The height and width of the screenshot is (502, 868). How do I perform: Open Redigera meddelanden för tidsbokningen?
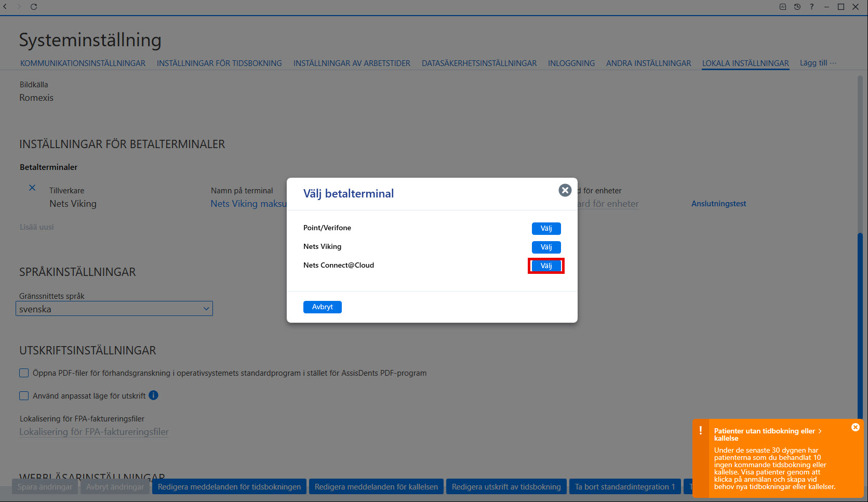point(229,487)
